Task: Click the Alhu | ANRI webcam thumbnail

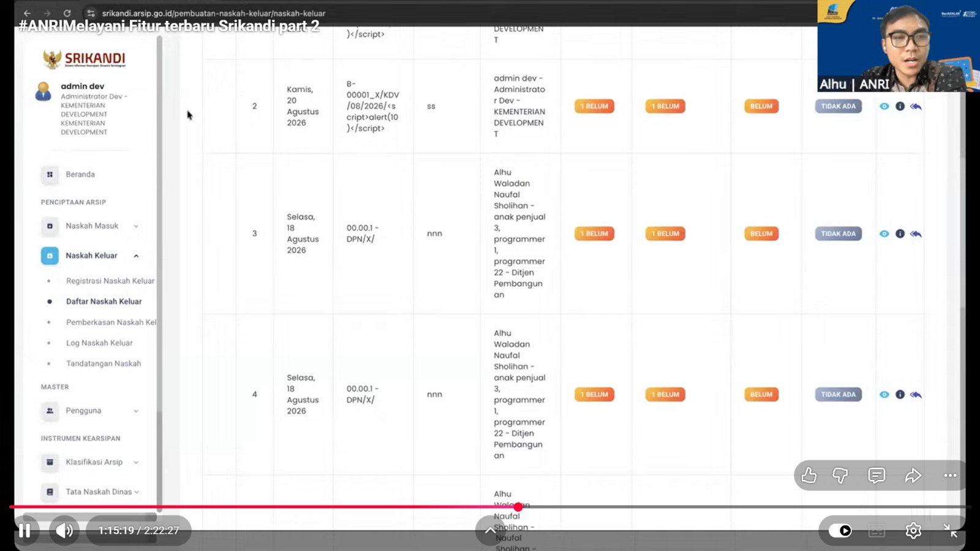Action: (897, 46)
